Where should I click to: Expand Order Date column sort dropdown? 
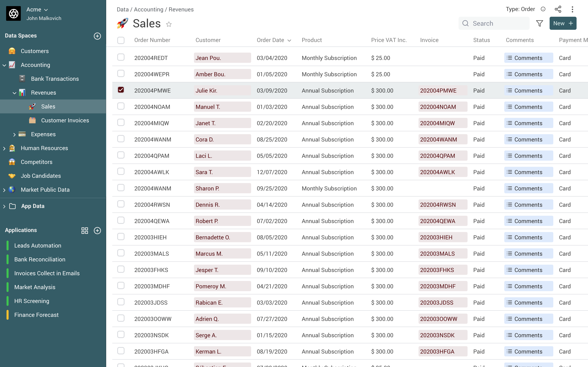pyautogui.click(x=289, y=40)
